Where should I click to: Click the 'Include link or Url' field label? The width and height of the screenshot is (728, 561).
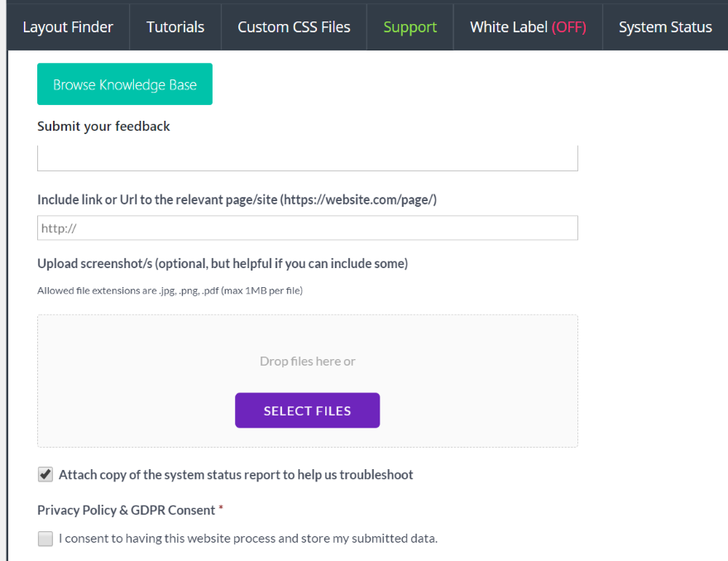click(x=237, y=199)
